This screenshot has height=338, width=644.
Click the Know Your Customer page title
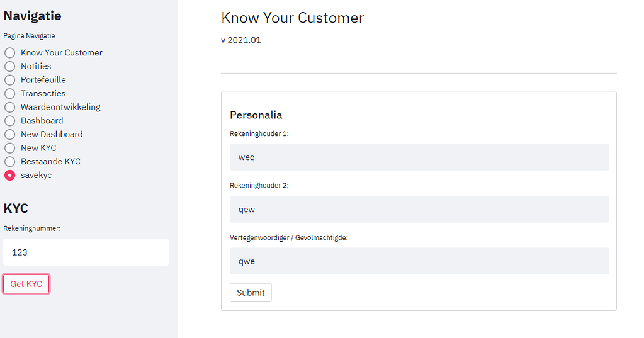click(x=293, y=18)
